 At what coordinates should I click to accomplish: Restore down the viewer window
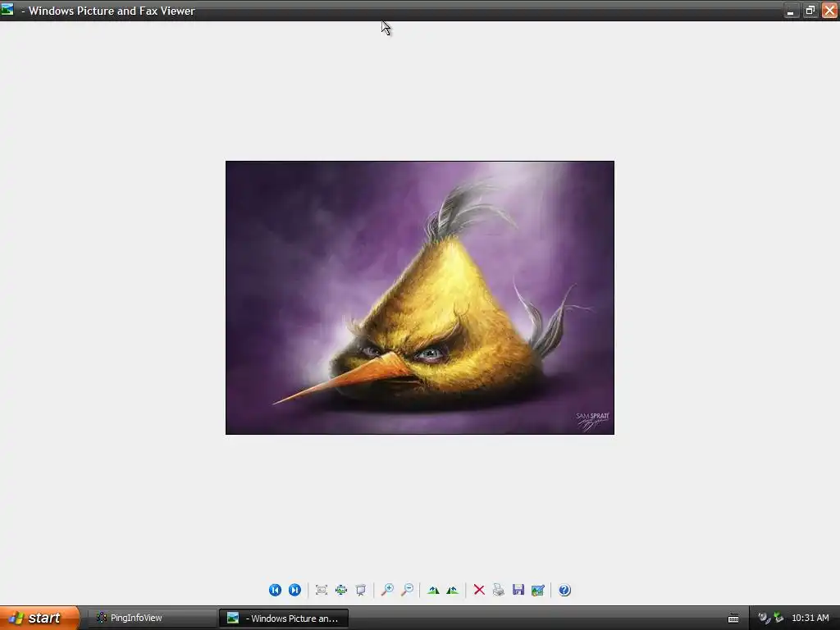[x=810, y=10]
